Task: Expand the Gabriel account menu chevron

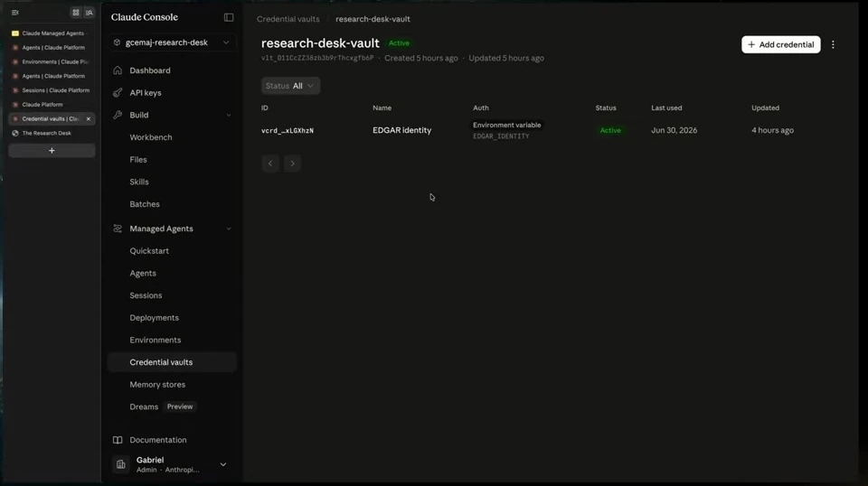Action: pyautogui.click(x=223, y=464)
